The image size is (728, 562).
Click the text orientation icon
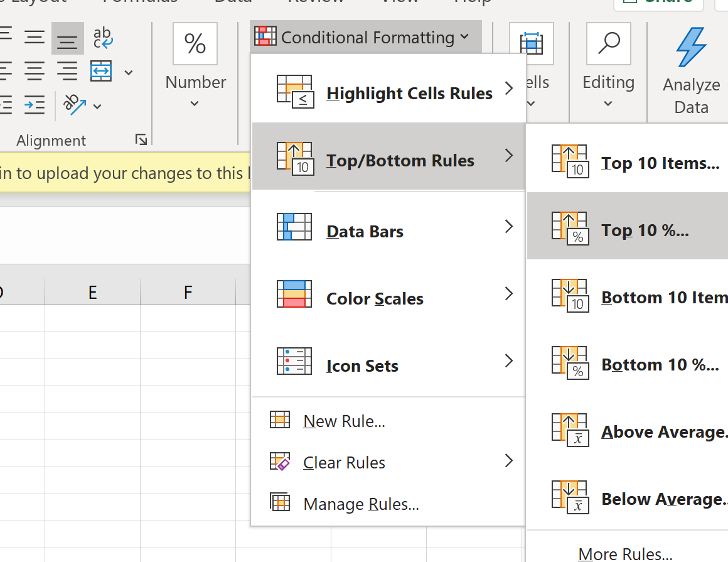point(74,104)
